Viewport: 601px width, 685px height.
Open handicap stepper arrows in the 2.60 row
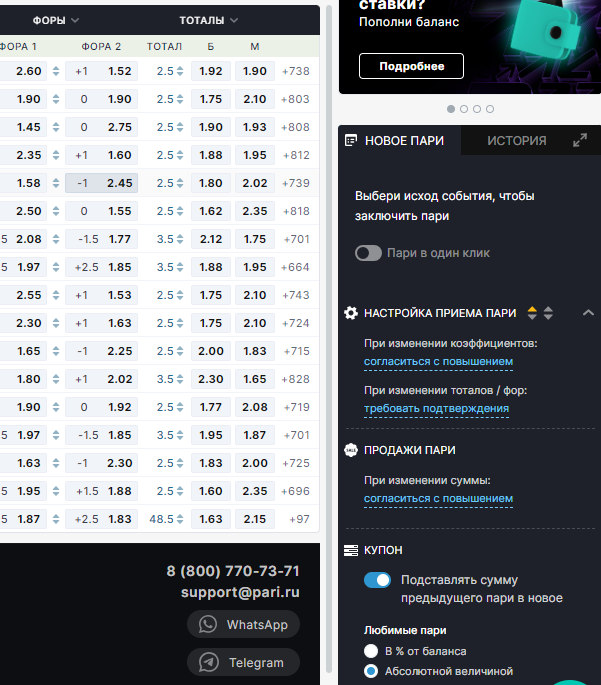click(56, 71)
